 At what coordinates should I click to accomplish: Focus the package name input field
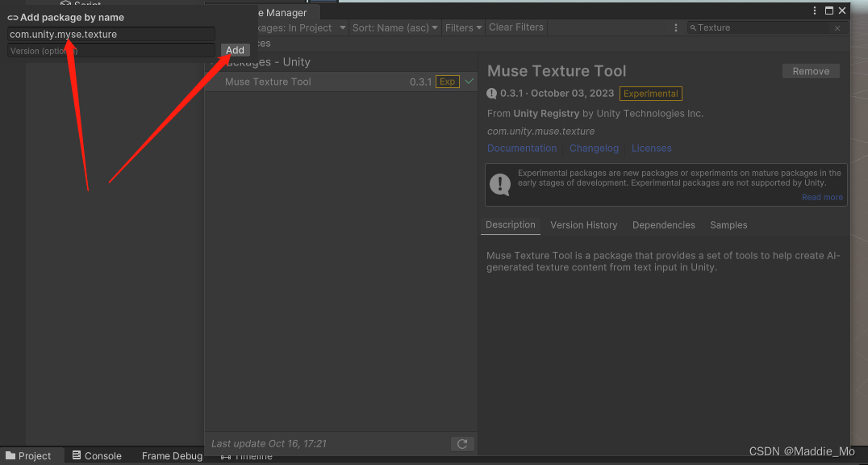(111, 35)
